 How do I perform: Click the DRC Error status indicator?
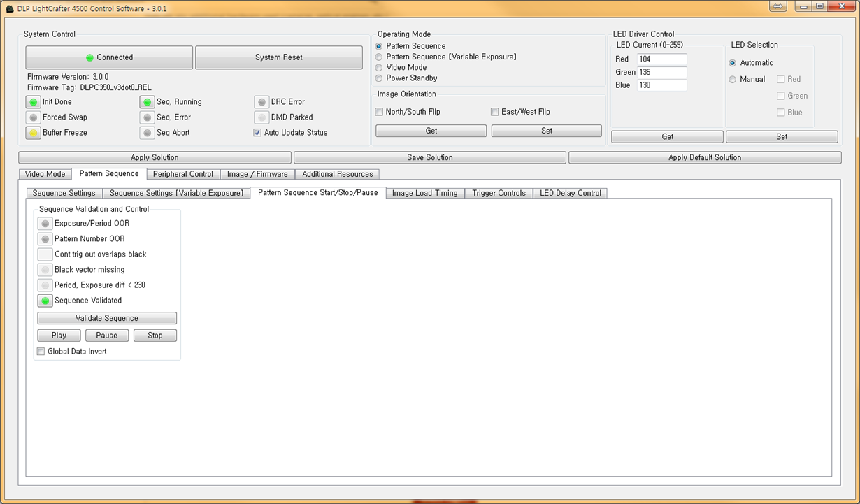point(261,102)
